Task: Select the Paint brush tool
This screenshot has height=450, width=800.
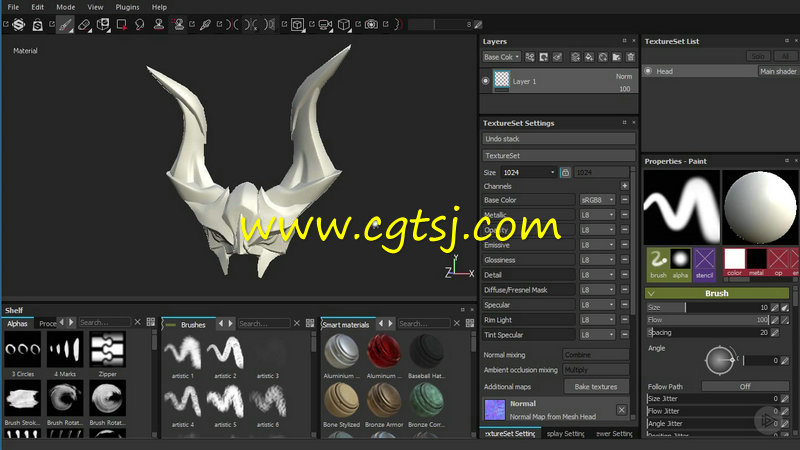Action: pyautogui.click(x=65, y=24)
